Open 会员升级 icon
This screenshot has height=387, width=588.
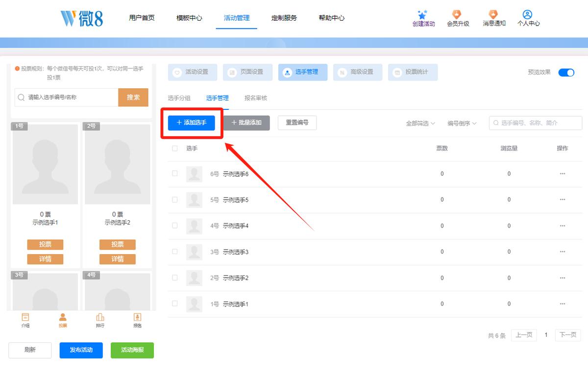[458, 15]
